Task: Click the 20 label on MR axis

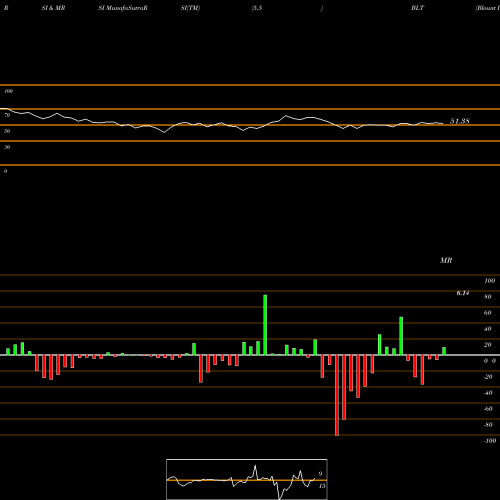Action: 488,345
